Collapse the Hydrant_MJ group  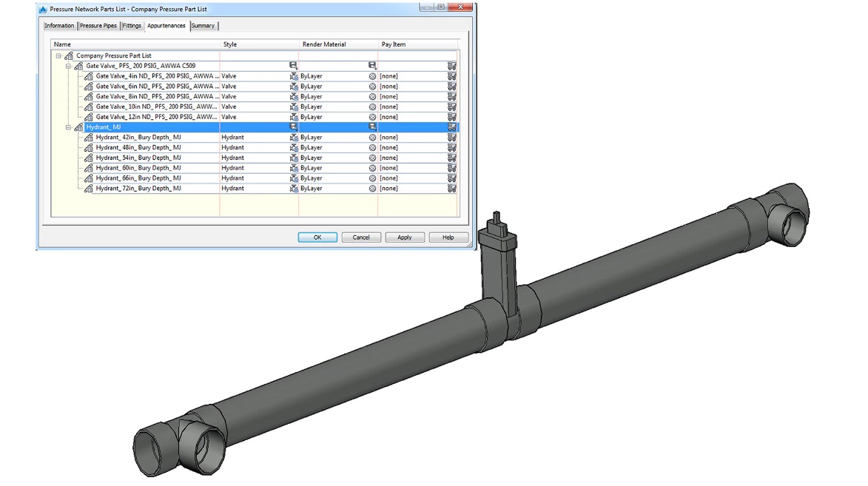68,127
